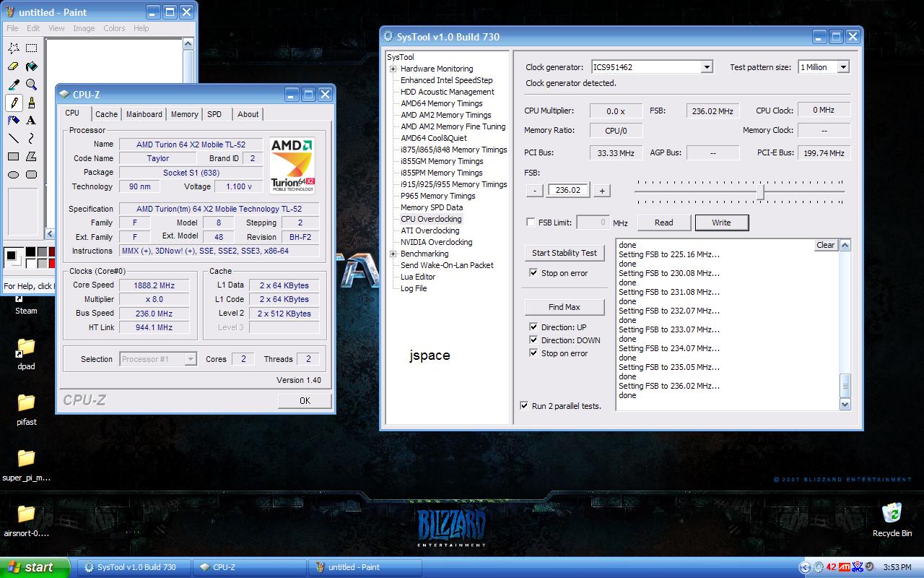Click the Find Max button
The width and height of the screenshot is (924, 578).
pyautogui.click(x=565, y=307)
